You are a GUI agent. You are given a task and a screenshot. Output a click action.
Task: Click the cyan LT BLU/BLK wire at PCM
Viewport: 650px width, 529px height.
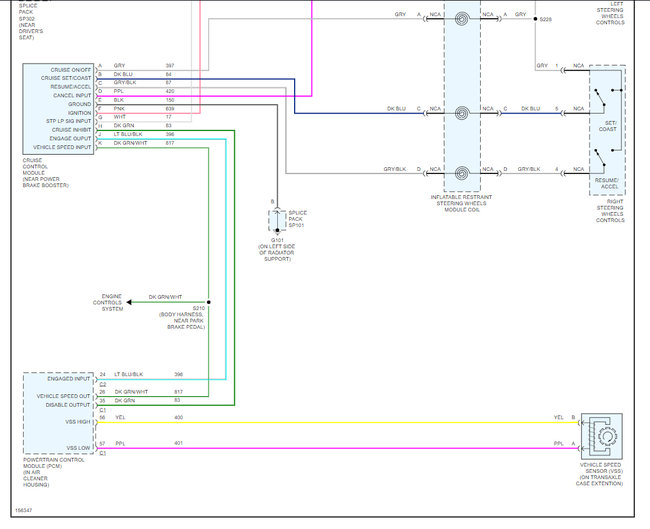coord(162,379)
